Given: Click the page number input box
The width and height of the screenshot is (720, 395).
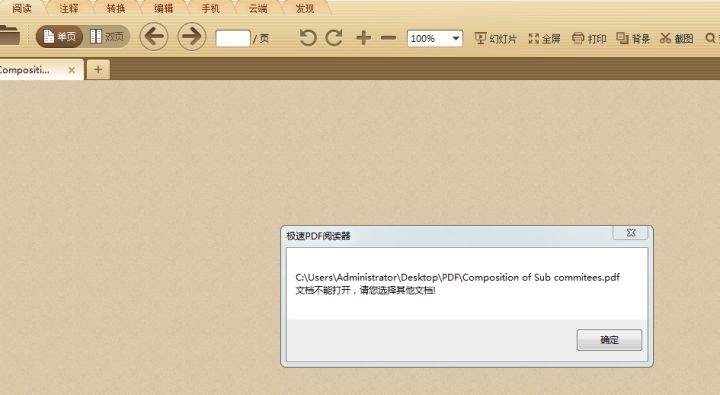Looking at the screenshot, I should point(233,39).
